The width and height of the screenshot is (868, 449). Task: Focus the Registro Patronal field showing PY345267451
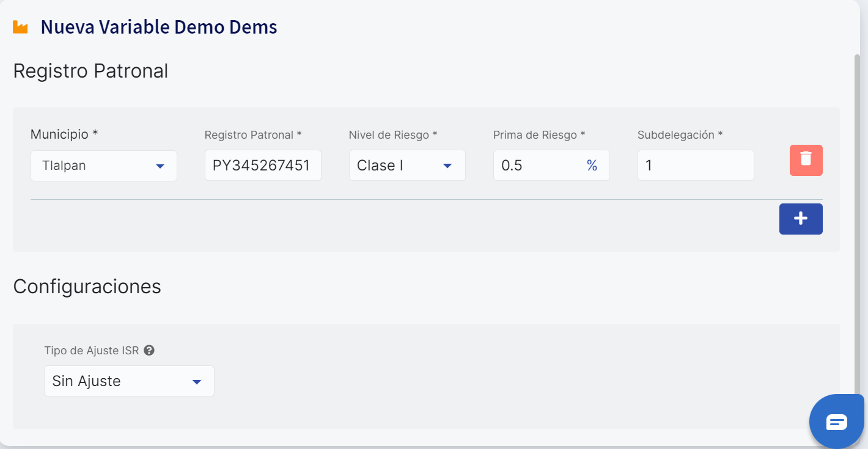pyautogui.click(x=263, y=166)
